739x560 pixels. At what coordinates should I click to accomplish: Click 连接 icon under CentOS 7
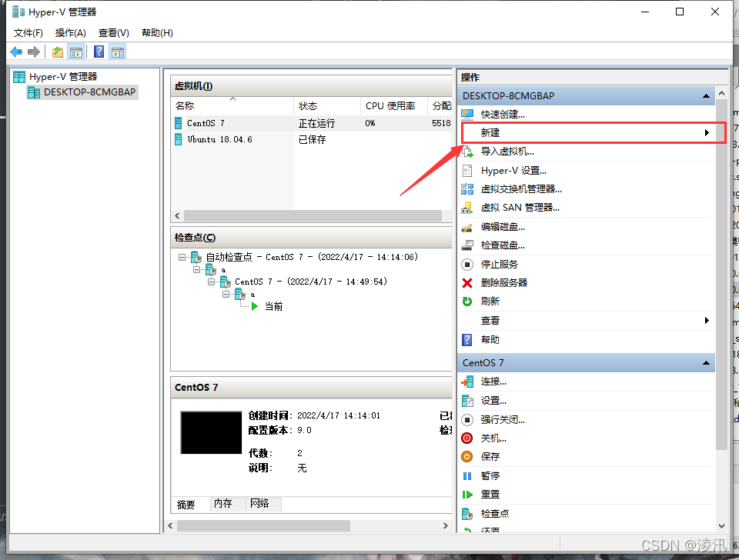tap(467, 382)
